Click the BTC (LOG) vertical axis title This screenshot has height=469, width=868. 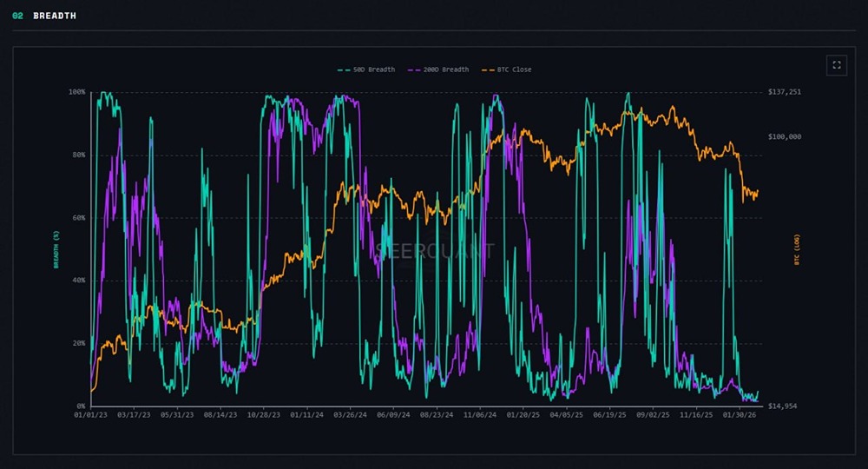797,250
